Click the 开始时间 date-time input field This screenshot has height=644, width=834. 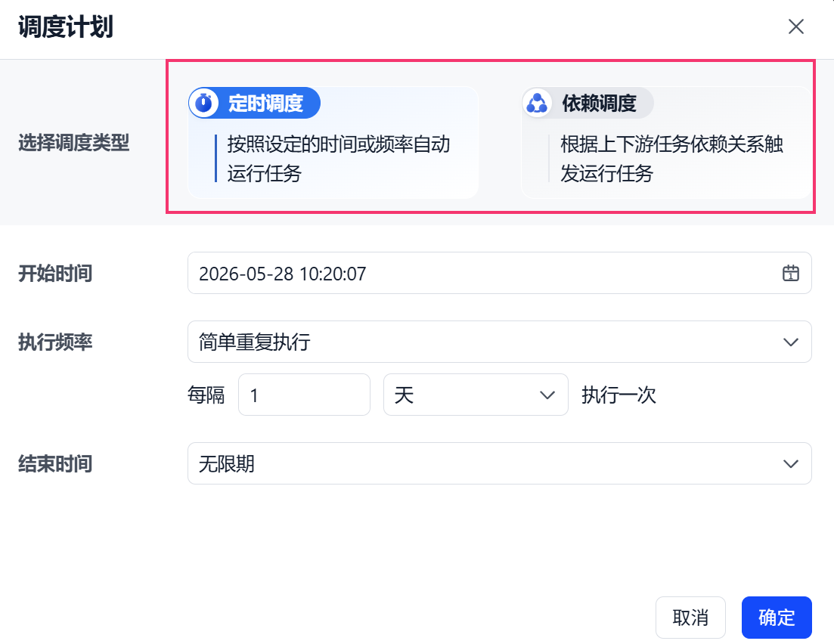[500, 273]
